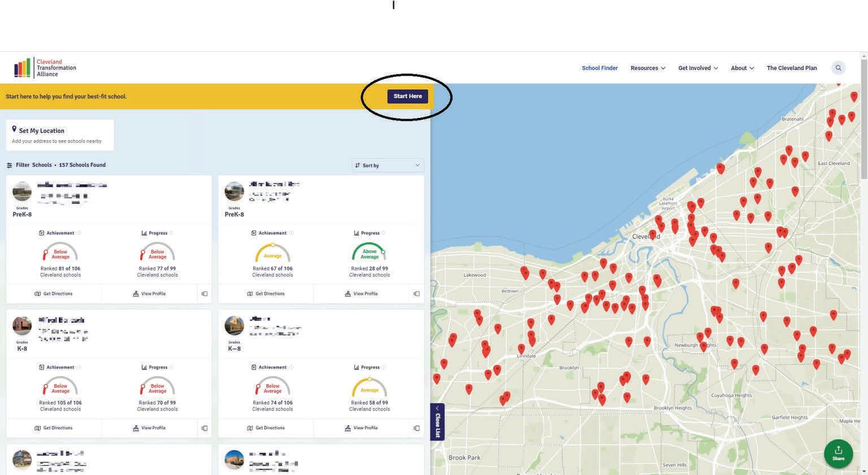This screenshot has width=868, height=475.
Task: View Profile of the ranked 81 of 106 school
Action: (149, 294)
